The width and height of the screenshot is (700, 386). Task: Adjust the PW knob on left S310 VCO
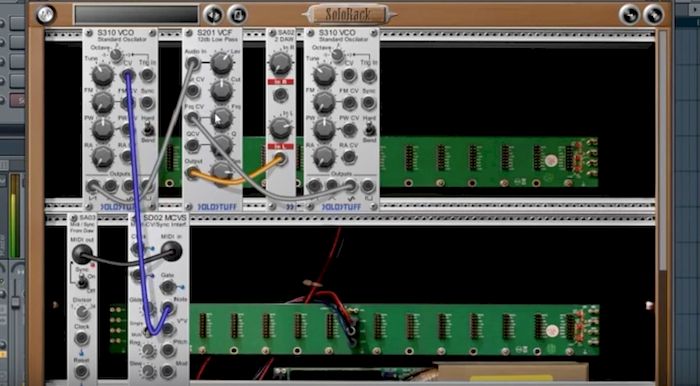(x=103, y=130)
